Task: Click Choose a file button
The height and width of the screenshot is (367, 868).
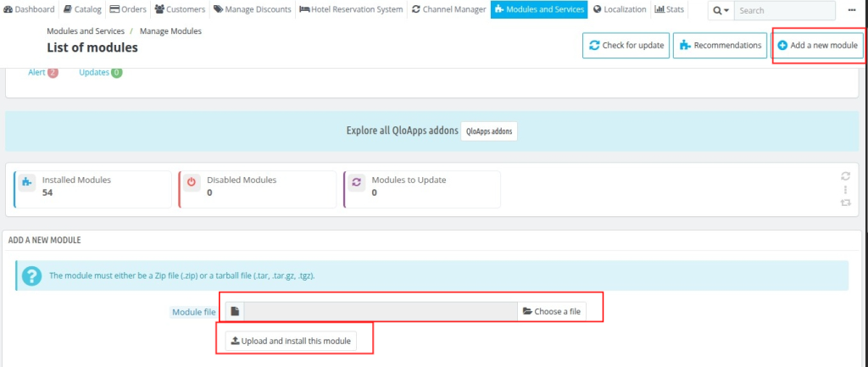Action: 551,311
